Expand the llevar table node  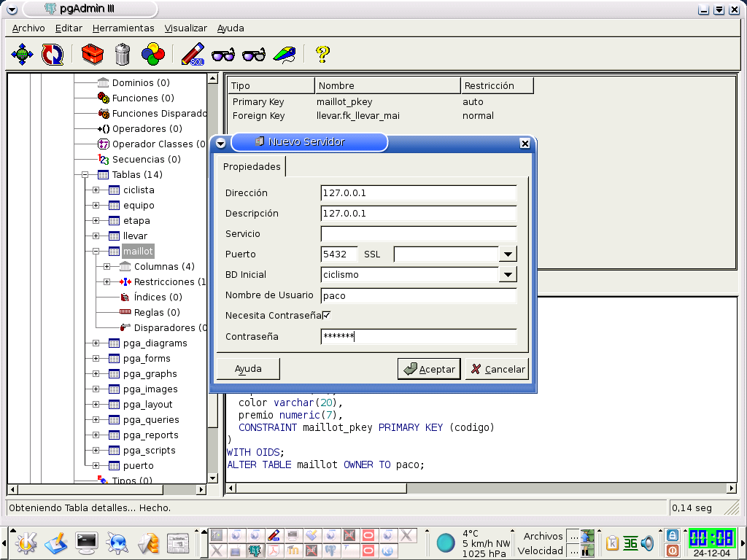(96, 236)
